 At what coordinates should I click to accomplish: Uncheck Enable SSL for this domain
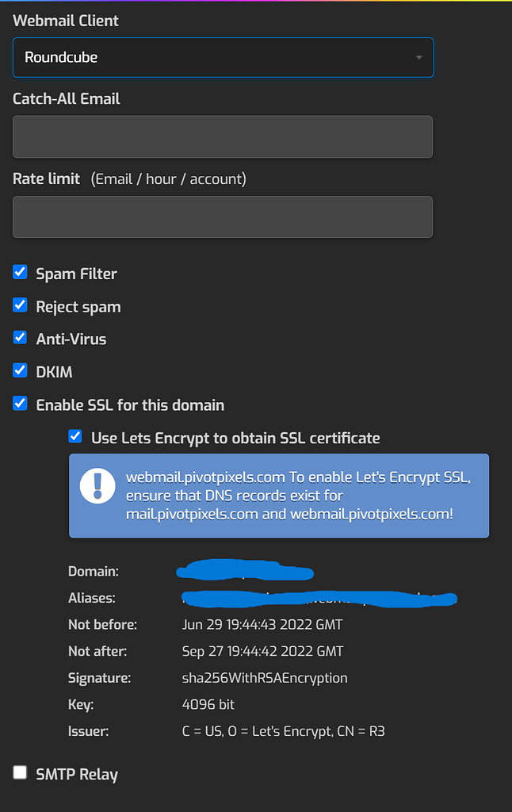20,403
